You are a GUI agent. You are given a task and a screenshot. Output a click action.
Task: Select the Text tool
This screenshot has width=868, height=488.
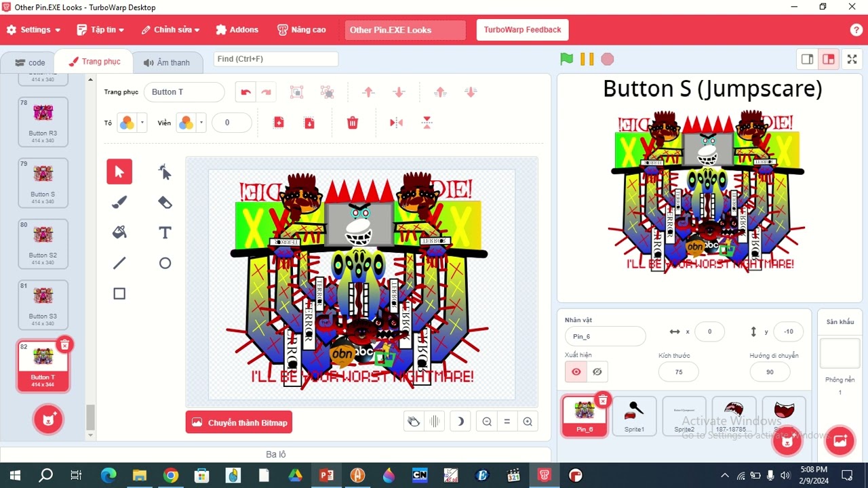(x=165, y=232)
